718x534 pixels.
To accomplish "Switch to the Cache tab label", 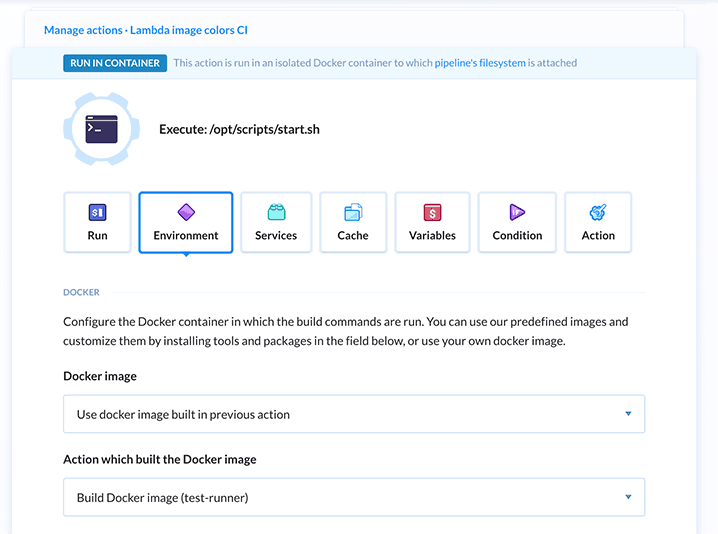I will [353, 236].
